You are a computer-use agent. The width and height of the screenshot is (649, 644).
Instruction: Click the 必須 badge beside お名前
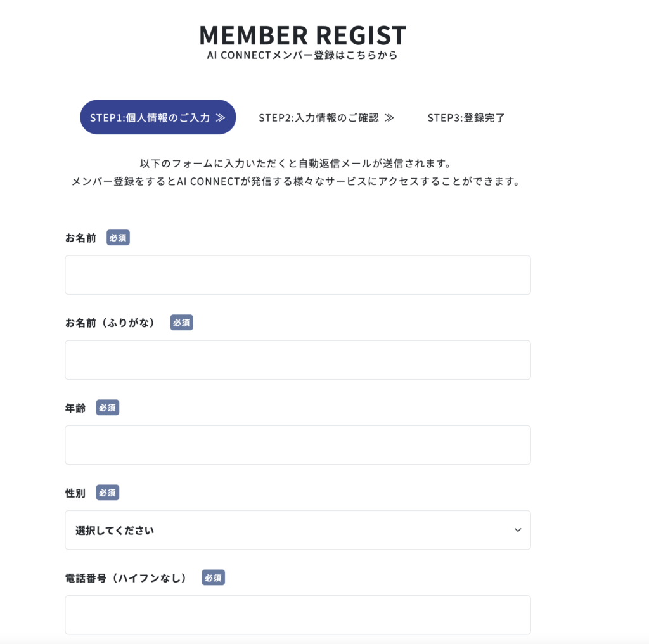(x=118, y=238)
